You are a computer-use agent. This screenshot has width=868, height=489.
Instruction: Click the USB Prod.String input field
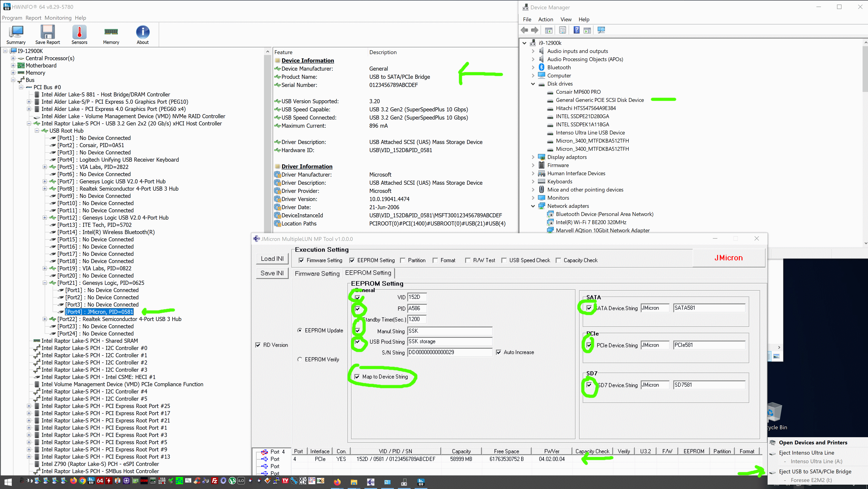point(449,342)
